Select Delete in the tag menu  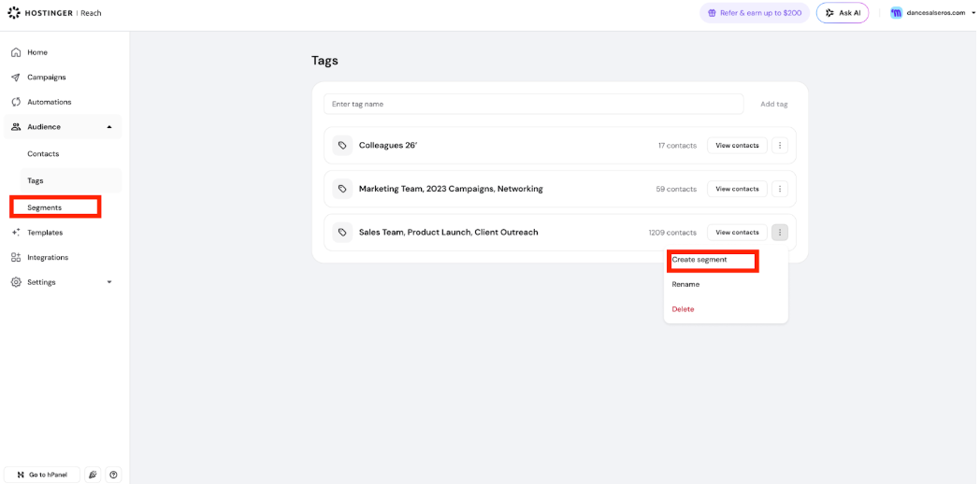[x=684, y=309]
